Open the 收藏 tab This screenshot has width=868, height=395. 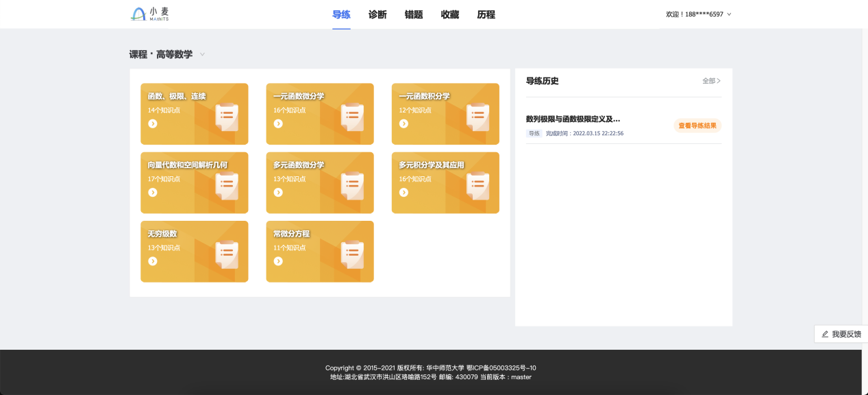coord(450,14)
